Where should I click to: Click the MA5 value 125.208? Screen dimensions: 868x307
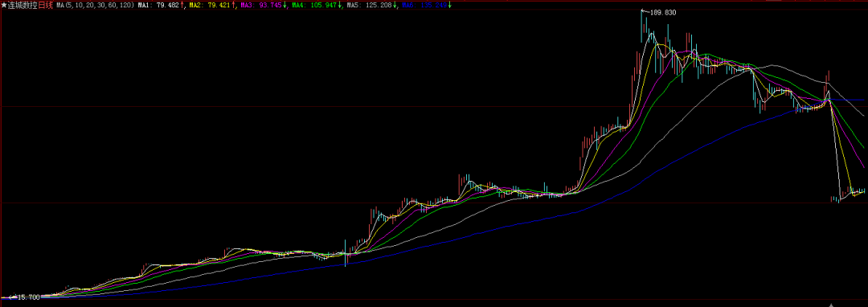point(379,5)
